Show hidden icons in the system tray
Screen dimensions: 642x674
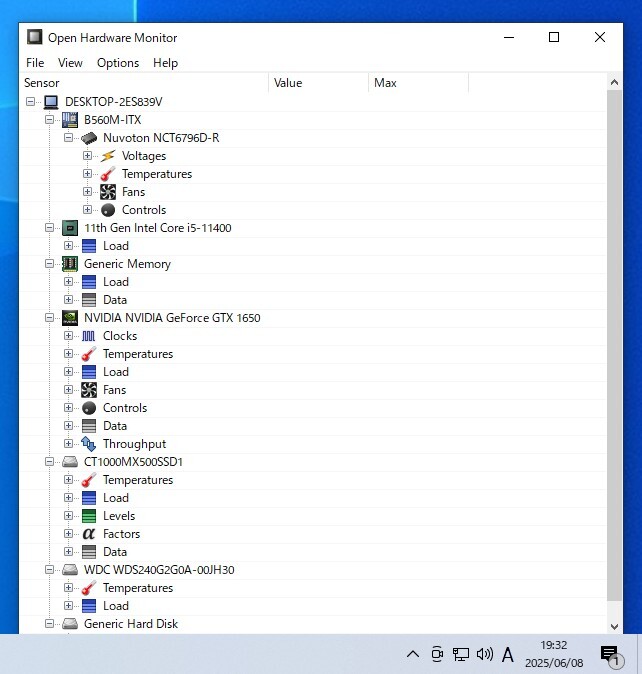pos(413,654)
